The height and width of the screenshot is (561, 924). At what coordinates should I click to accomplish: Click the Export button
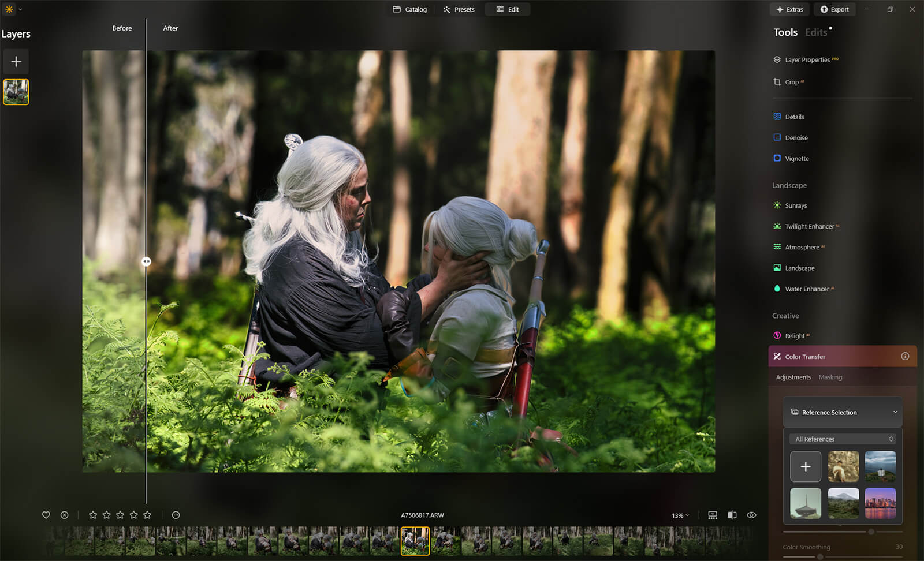click(834, 9)
